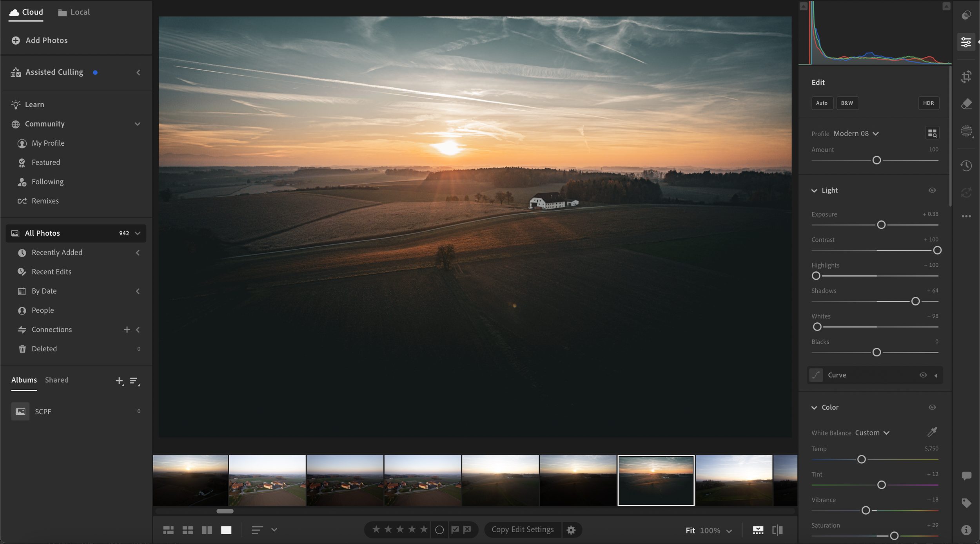Toggle visibility of Light edits
Image resolution: width=980 pixels, height=544 pixels.
pos(932,190)
